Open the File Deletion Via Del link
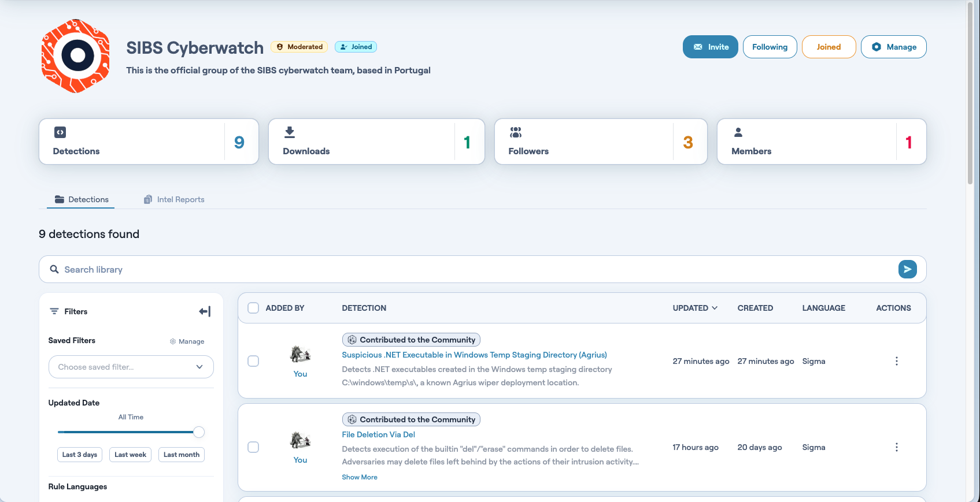Screen dimensions: 980x502 tap(379, 434)
